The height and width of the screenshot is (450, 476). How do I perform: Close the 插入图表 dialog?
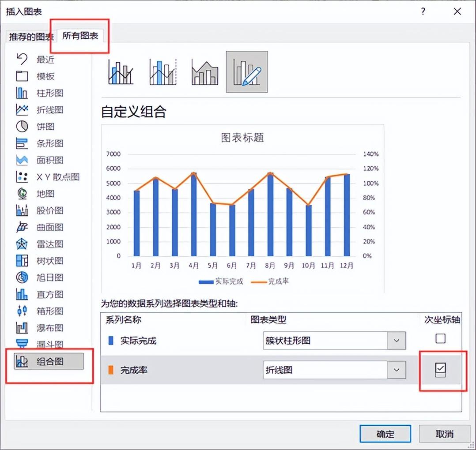pos(457,11)
